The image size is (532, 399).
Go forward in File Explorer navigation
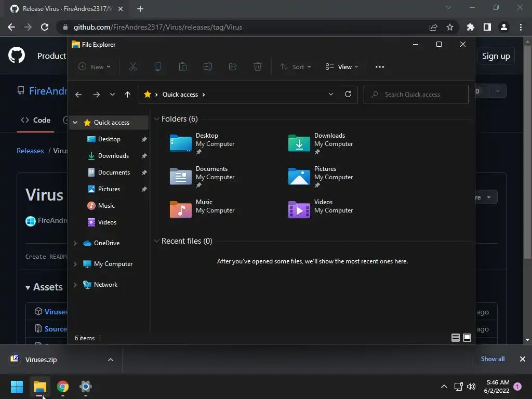click(97, 95)
